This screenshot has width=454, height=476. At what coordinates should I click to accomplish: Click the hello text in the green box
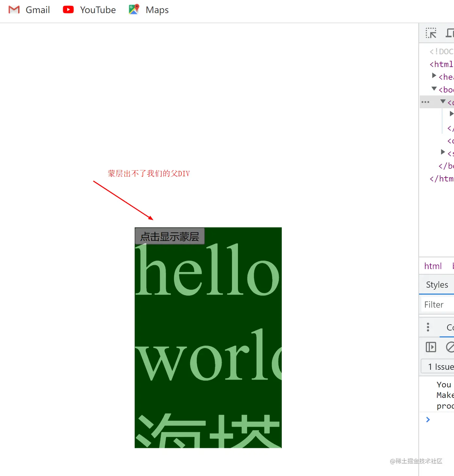pos(208,269)
